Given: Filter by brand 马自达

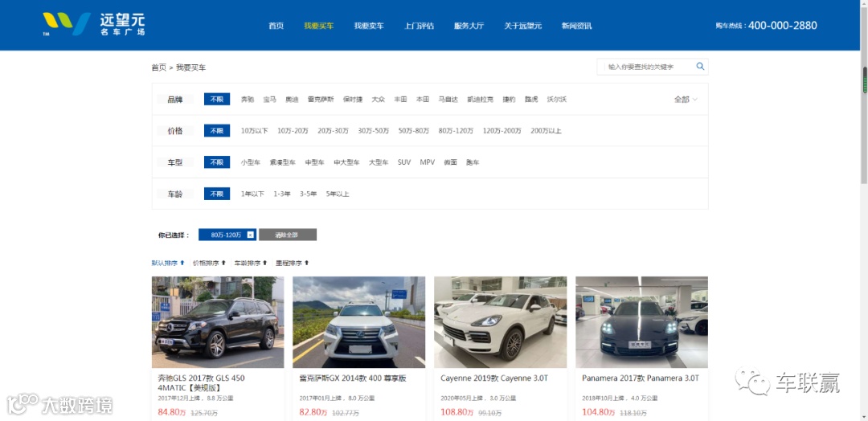Looking at the screenshot, I should pos(448,100).
